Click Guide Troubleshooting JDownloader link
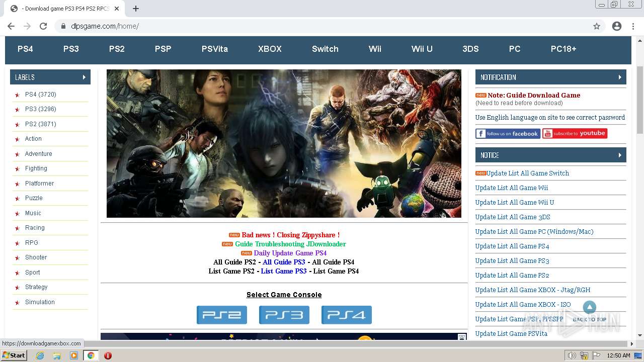 291,244
